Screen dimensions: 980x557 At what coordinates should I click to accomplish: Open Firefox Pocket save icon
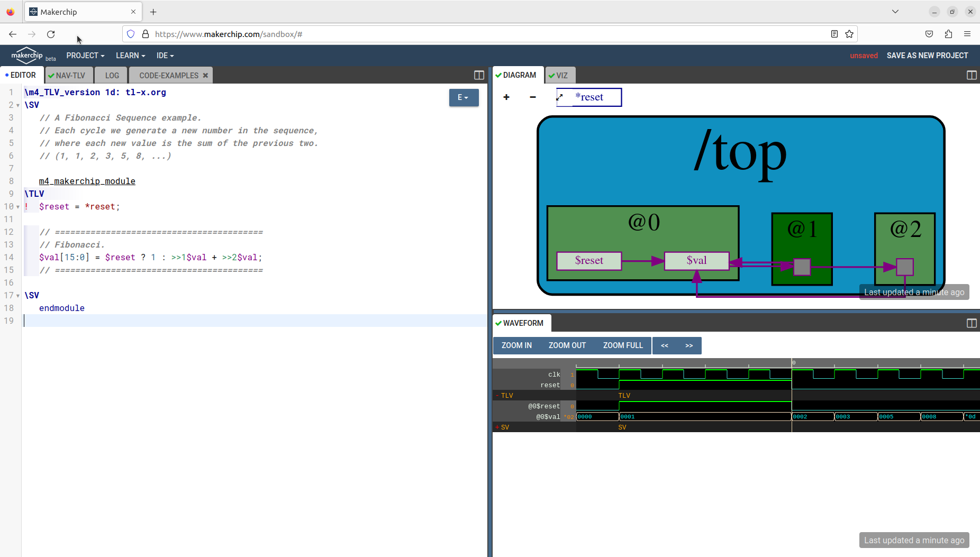coord(929,34)
